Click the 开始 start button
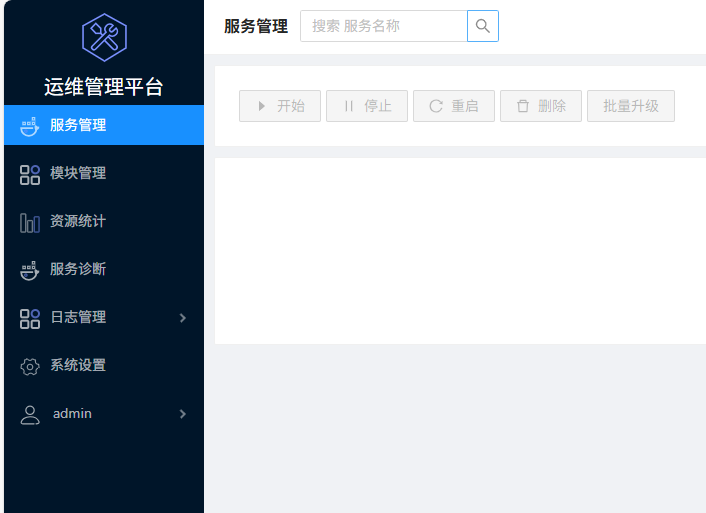The width and height of the screenshot is (706, 513). [x=280, y=106]
